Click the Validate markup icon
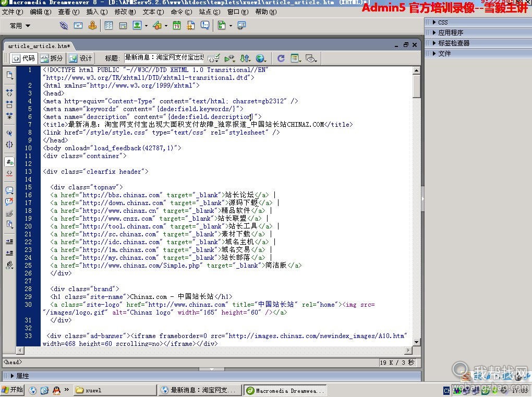Image resolution: width=532 pixels, height=397 pixels. point(213,58)
